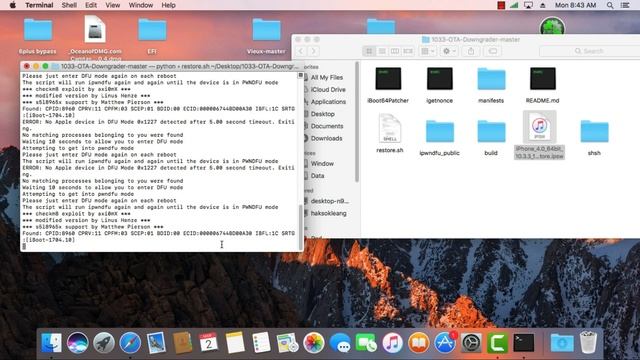
Task: Open Safari compass icon in Dock
Action: (130, 342)
